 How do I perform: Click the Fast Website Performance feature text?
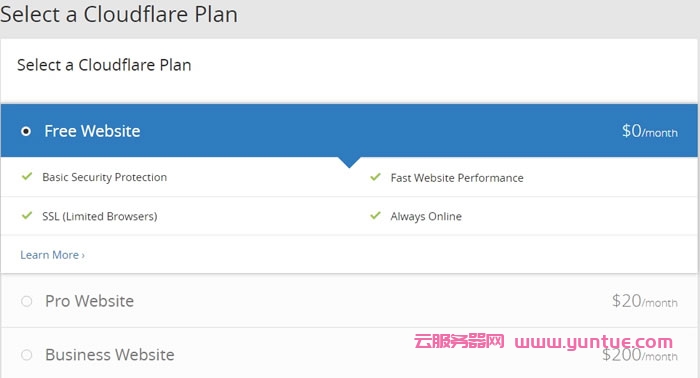click(x=457, y=178)
